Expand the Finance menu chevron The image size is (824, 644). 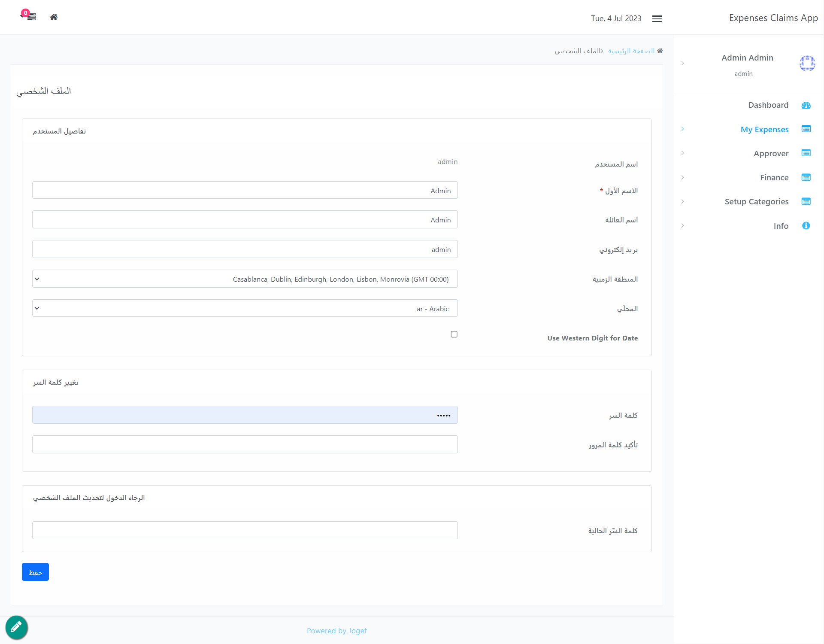coord(683,177)
